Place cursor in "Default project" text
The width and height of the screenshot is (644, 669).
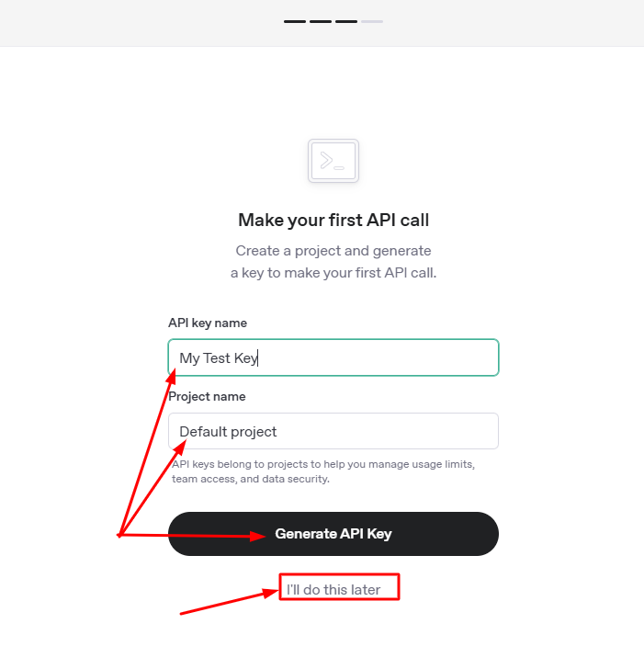tap(228, 432)
